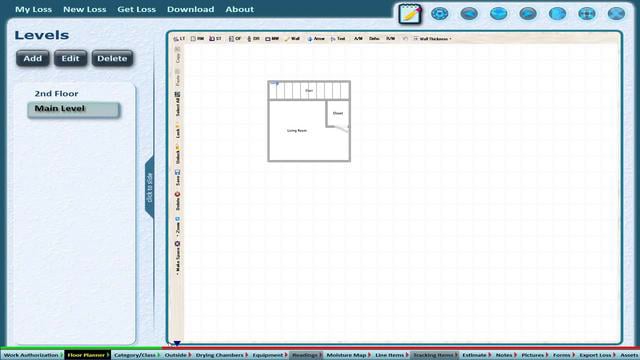Go to the Outside tab

(177, 355)
